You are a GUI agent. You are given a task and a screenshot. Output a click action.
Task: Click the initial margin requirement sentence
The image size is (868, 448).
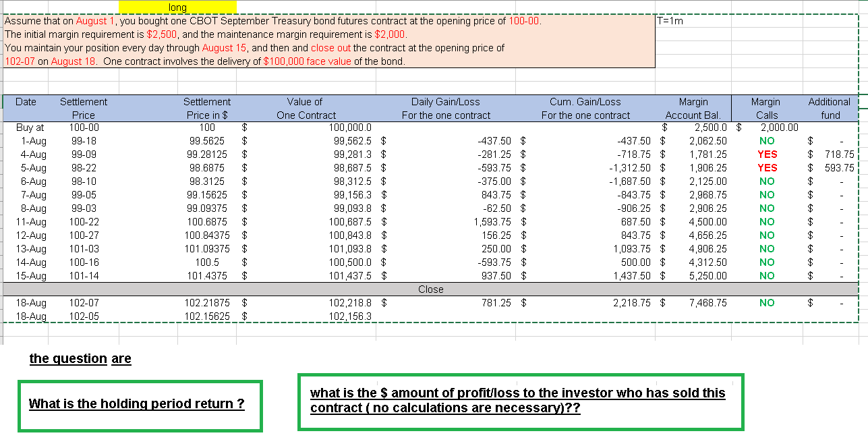(x=206, y=34)
